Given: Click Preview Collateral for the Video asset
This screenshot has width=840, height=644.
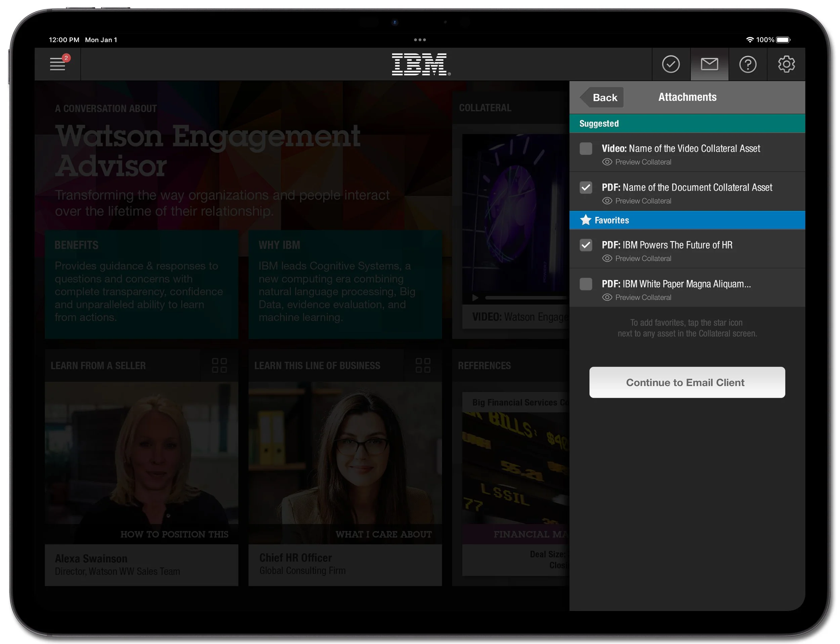Looking at the screenshot, I should (636, 162).
